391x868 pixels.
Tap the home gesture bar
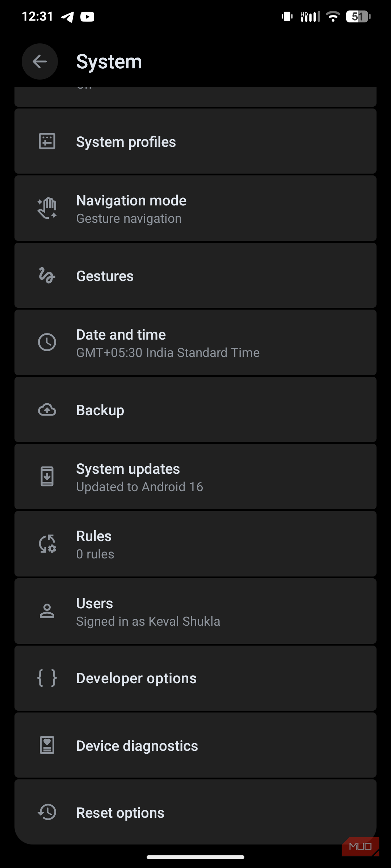(x=195, y=857)
